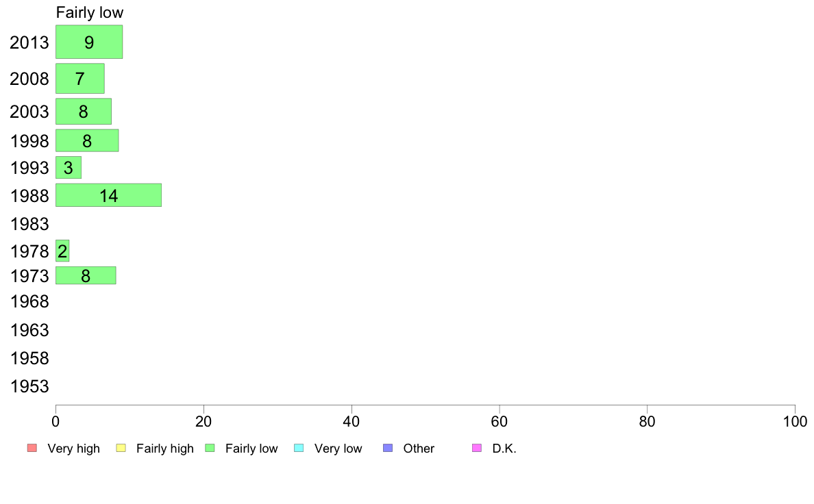
Task: Select the 1993 bar showing 3
Action: (x=69, y=168)
